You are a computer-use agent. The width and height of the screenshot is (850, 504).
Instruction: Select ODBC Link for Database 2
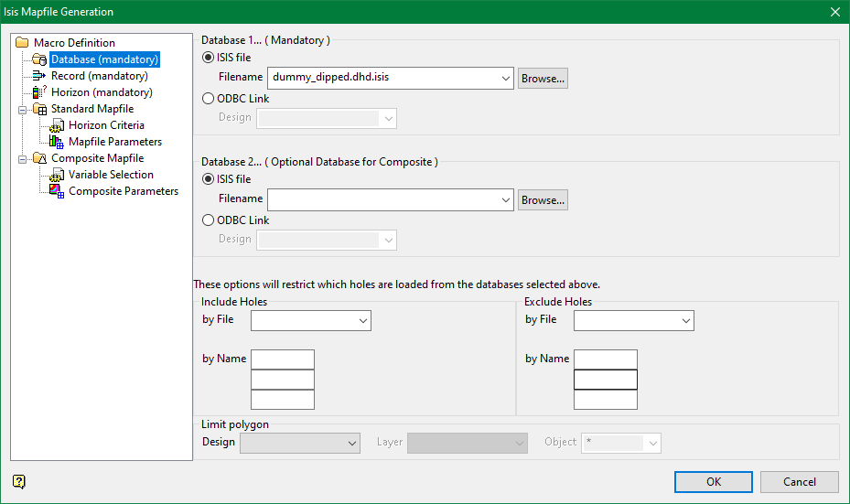point(210,220)
